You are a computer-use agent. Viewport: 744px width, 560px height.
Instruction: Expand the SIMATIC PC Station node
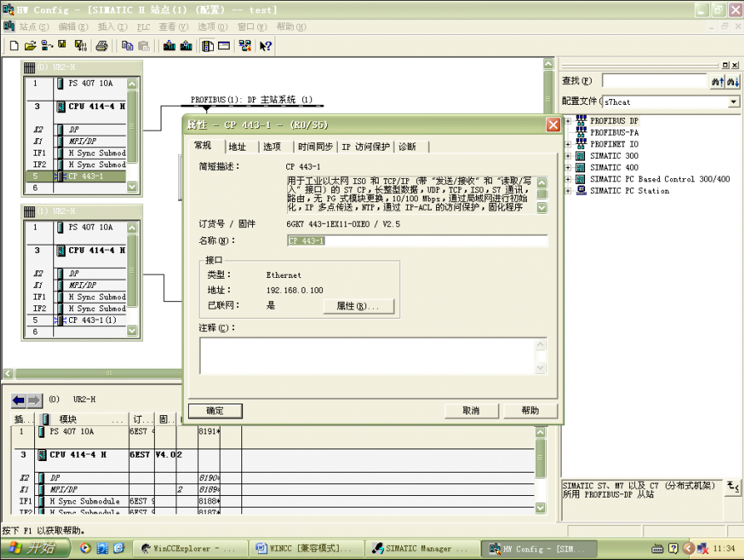click(x=568, y=191)
